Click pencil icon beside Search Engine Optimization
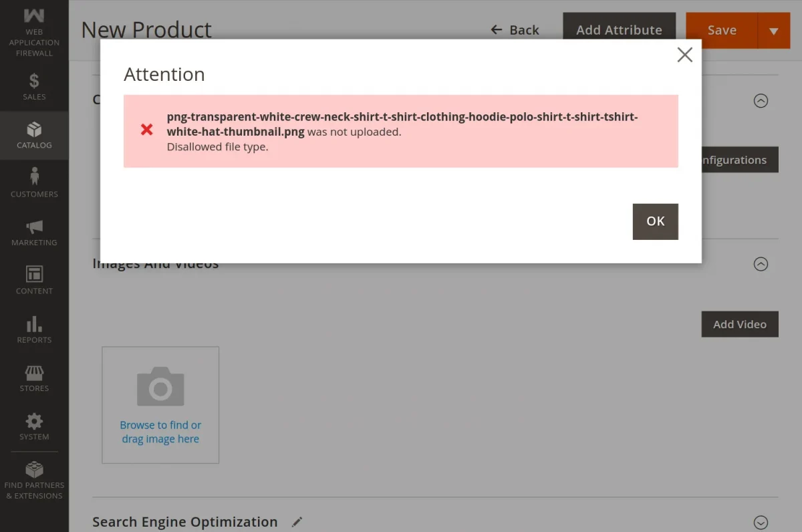This screenshot has height=532, width=802. 297,522
